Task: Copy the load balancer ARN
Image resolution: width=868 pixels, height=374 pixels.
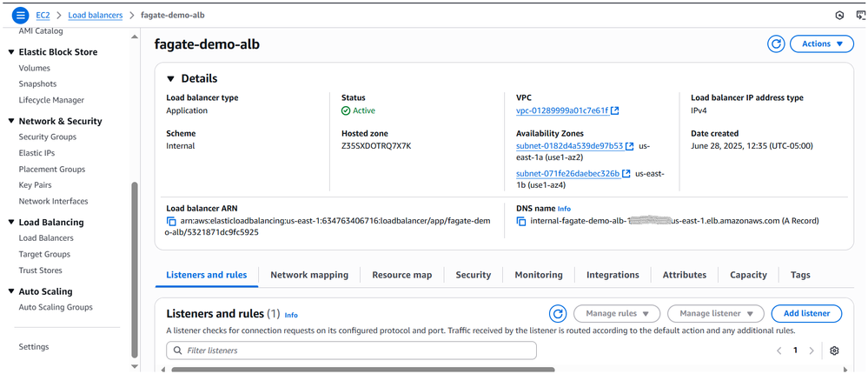Action: pyautogui.click(x=171, y=221)
